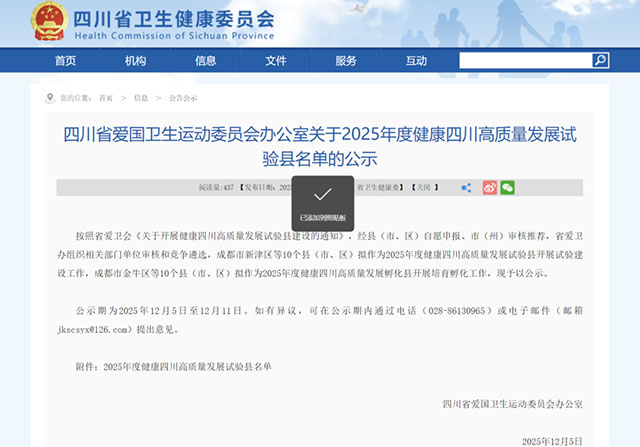This screenshot has height=447, width=640.
Task: Go to the 信息 navigation tab
Action: point(205,61)
